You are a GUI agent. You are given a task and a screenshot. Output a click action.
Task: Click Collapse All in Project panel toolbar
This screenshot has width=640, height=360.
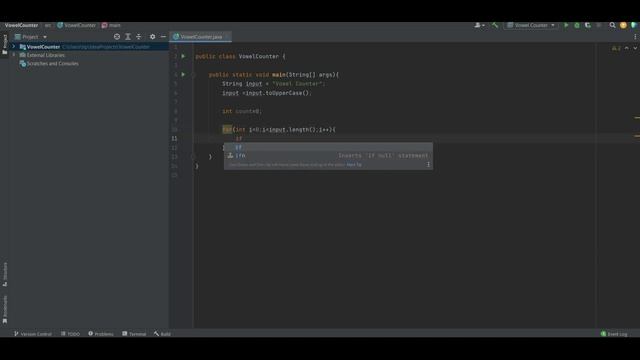click(x=139, y=37)
